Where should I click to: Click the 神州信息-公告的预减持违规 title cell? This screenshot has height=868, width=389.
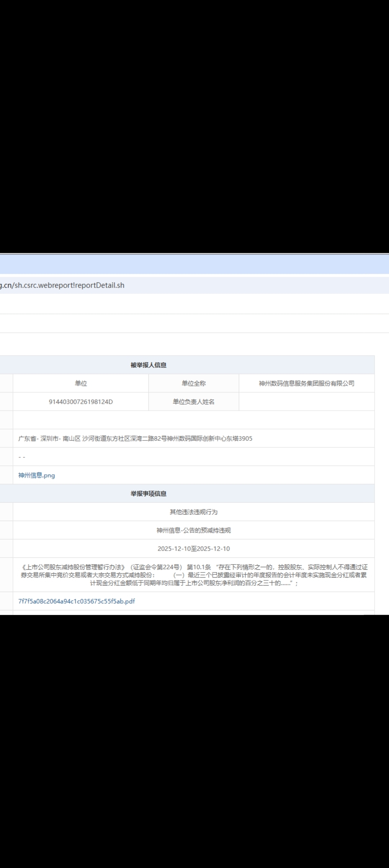click(194, 530)
